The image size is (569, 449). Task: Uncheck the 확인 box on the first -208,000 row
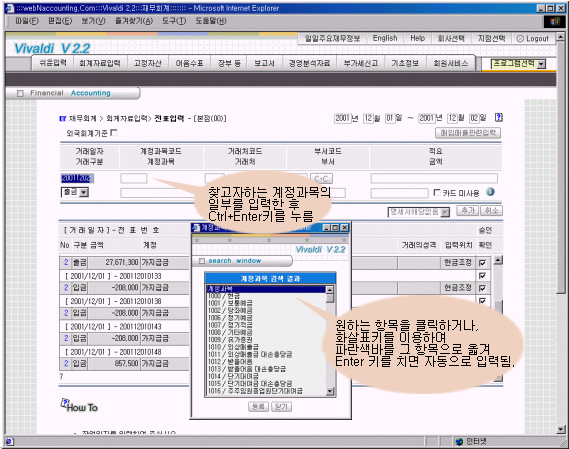click(x=482, y=288)
